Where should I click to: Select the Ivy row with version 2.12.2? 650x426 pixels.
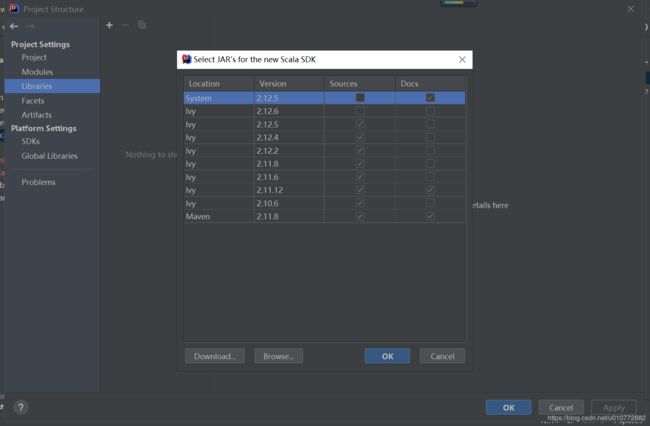tap(324, 150)
